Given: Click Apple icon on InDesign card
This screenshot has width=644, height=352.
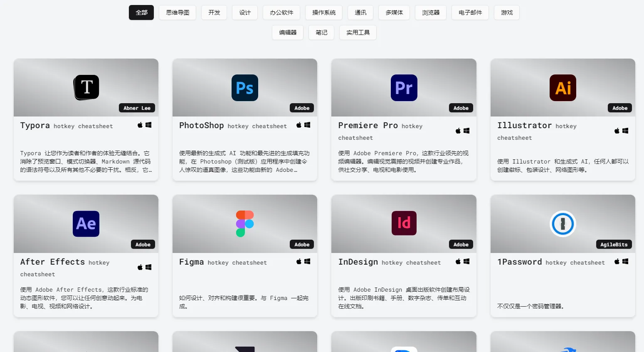Looking at the screenshot, I should 458,261.
